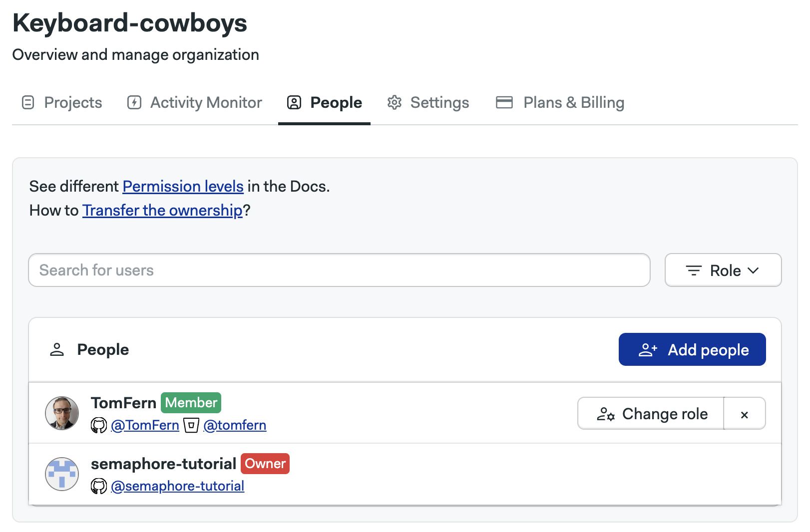Open @semaphore-tutorial GitHub link
This screenshot has height=532, width=810.
(177, 486)
